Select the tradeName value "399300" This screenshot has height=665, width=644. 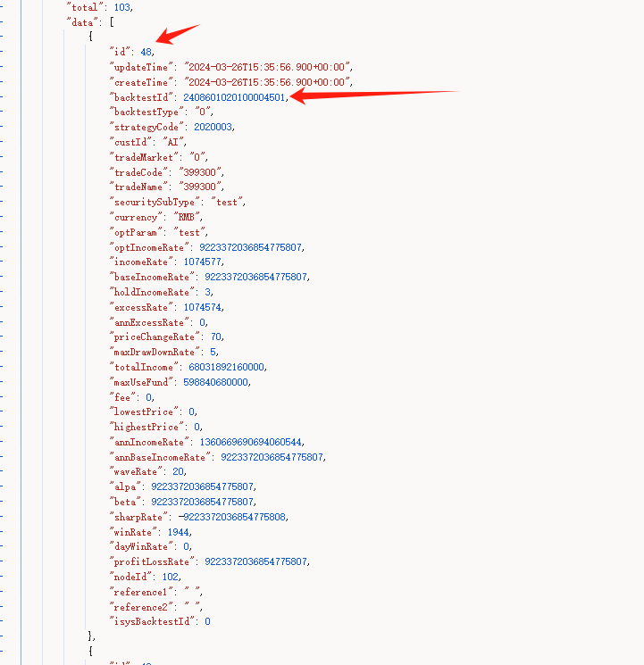tap(200, 187)
